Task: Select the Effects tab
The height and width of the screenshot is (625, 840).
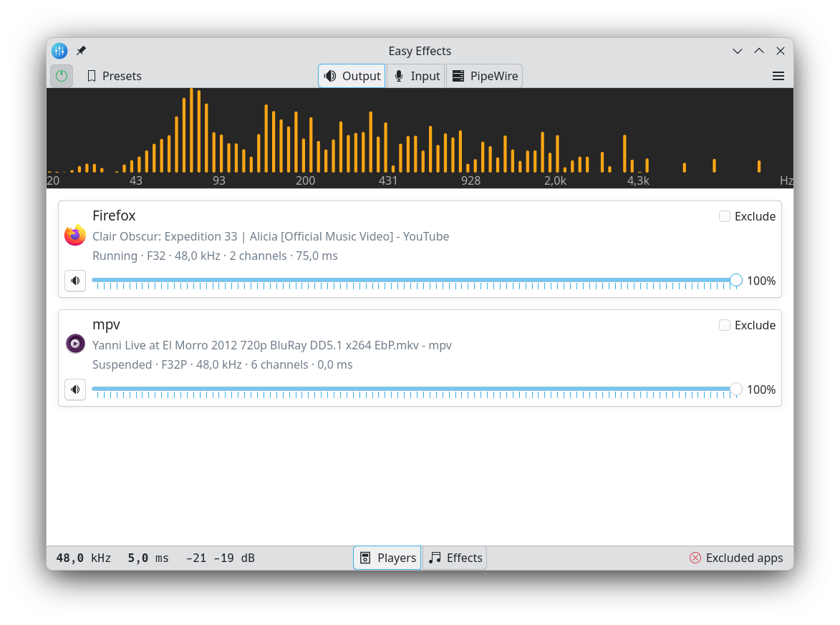Action: pyautogui.click(x=455, y=558)
